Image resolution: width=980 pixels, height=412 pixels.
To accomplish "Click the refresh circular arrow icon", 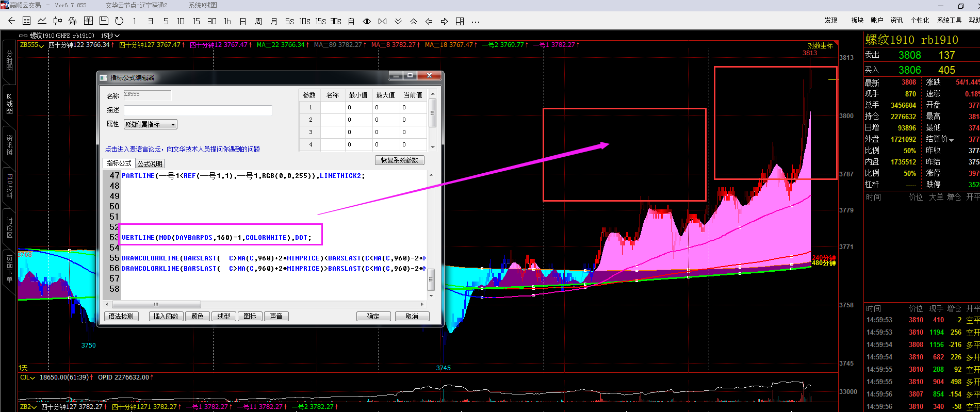I will (x=119, y=21).
